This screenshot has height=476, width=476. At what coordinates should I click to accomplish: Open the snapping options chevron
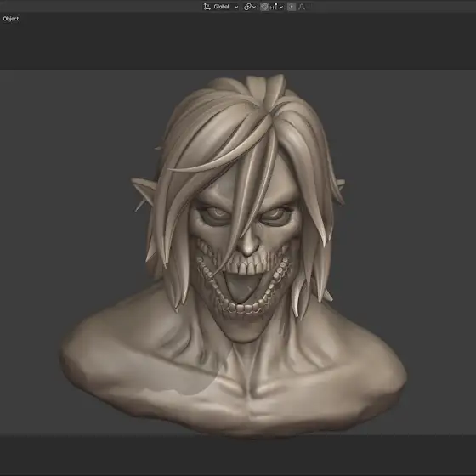(x=281, y=7)
